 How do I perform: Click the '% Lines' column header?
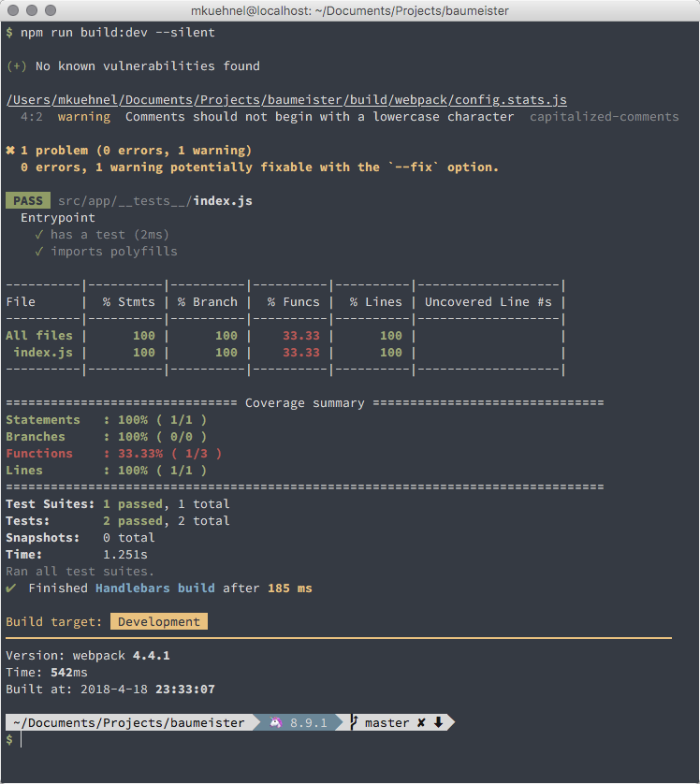coord(376,302)
